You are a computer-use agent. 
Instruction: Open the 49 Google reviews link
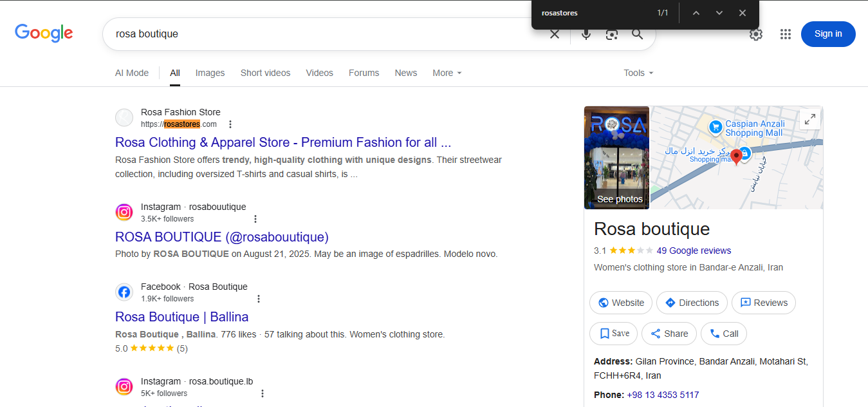click(694, 251)
